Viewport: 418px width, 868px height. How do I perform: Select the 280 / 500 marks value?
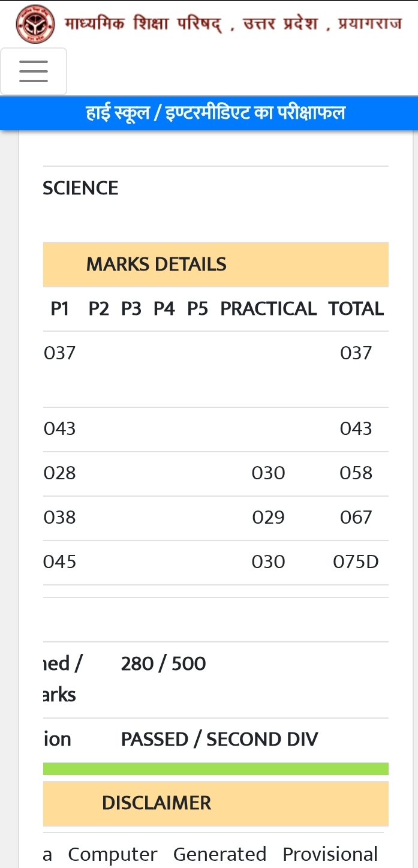click(x=163, y=663)
